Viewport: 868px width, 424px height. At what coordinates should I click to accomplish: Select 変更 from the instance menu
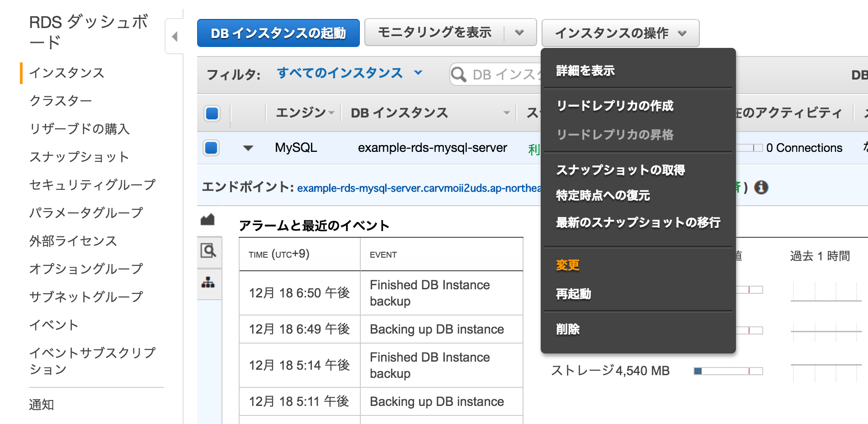568,265
